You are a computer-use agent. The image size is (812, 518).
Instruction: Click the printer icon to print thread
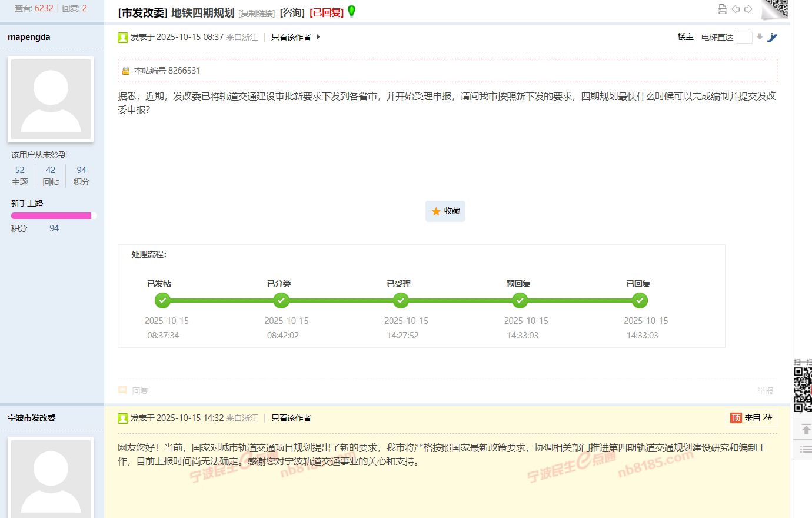click(x=723, y=9)
